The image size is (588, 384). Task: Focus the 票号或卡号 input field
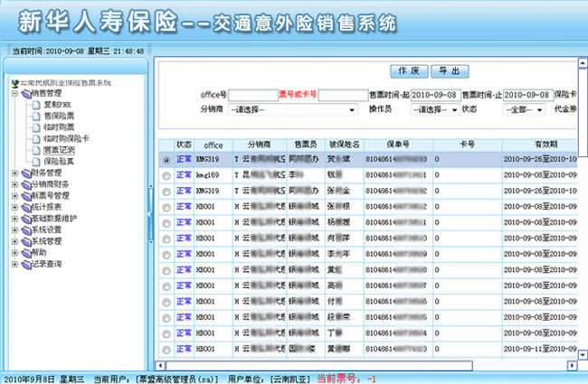coord(343,96)
